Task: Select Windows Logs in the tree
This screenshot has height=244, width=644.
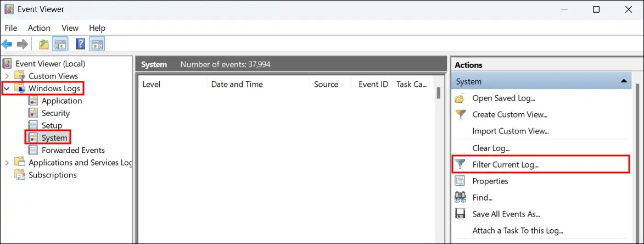Action: click(54, 88)
